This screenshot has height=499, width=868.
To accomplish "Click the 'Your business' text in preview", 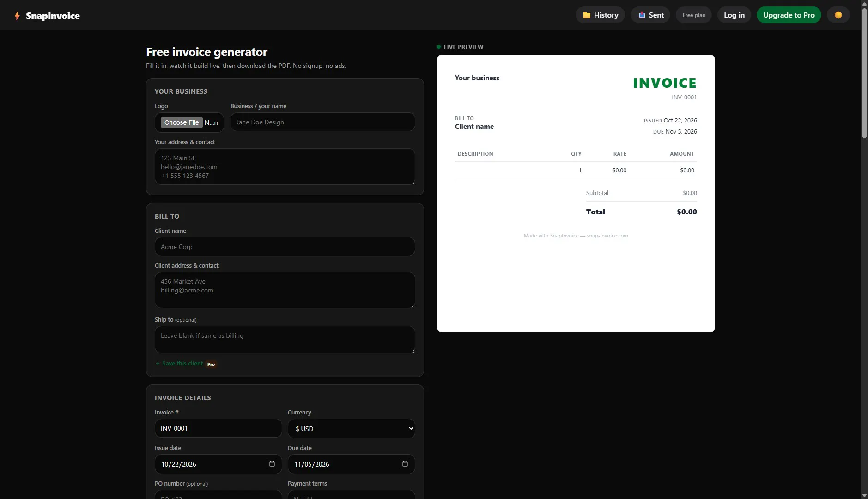I will tap(477, 78).
